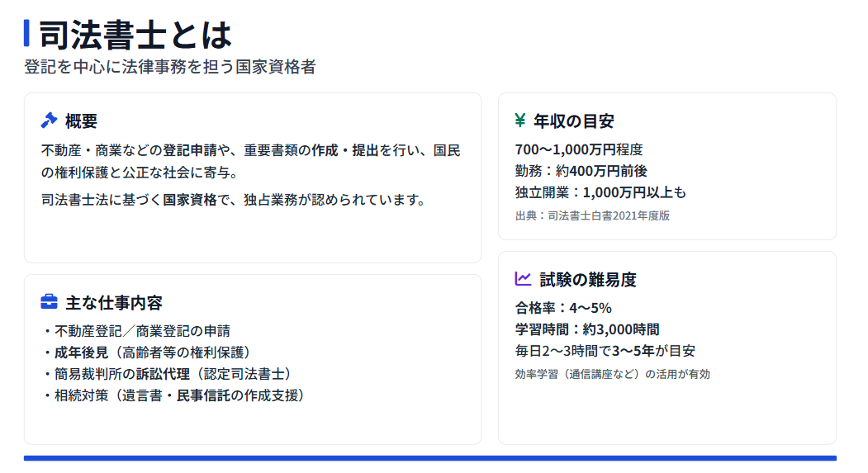Select the subtitle about 国家資格者
This screenshot has height=473, width=868.
(x=170, y=68)
